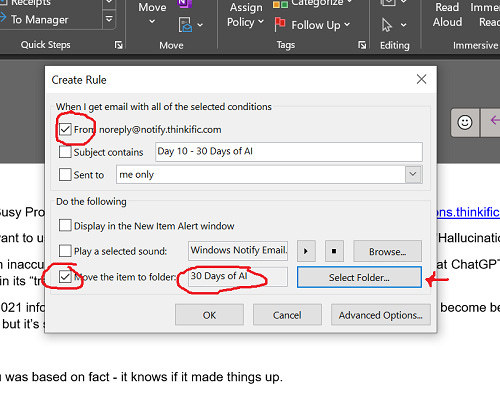Open Advanced Options for the rule
Viewport: 500px width, 396px height.
[x=381, y=315]
